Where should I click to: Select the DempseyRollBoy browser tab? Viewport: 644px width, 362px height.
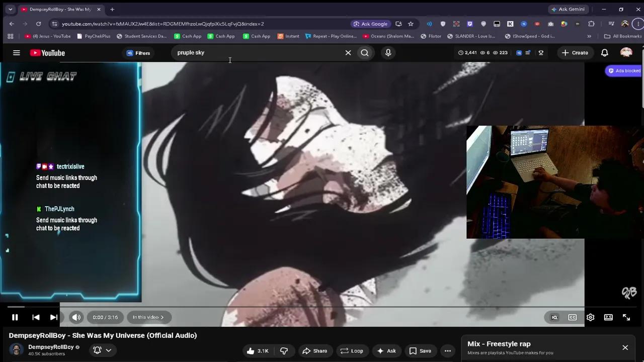point(59,9)
